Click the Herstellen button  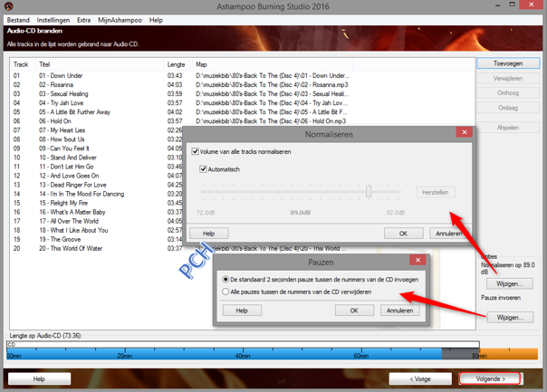(x=436, y=192)
